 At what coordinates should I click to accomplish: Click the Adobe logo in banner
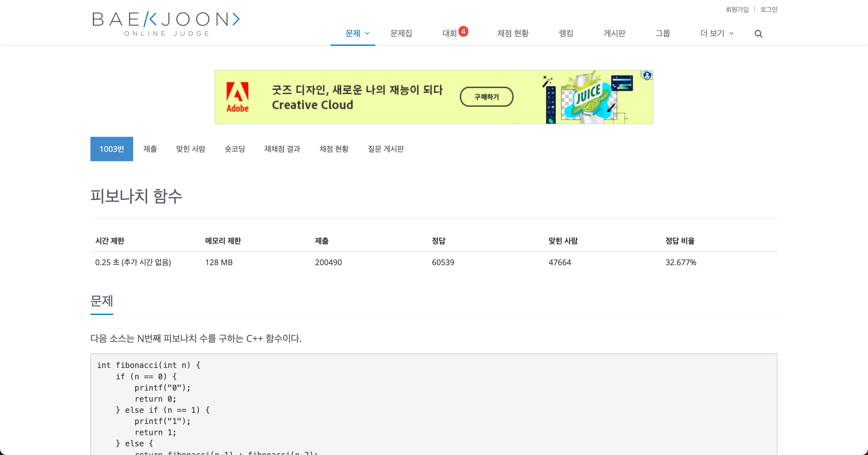coord(237,97)
